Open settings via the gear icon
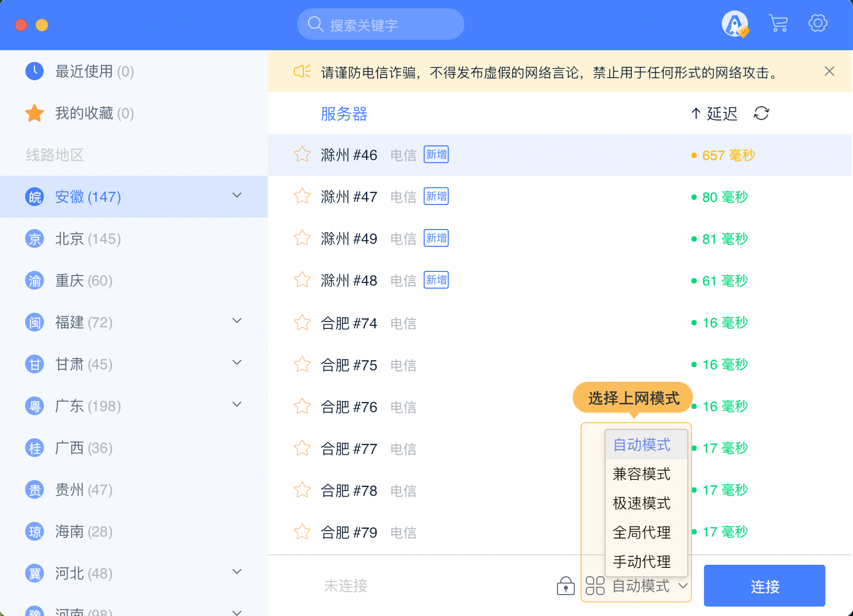 point(817,24)
